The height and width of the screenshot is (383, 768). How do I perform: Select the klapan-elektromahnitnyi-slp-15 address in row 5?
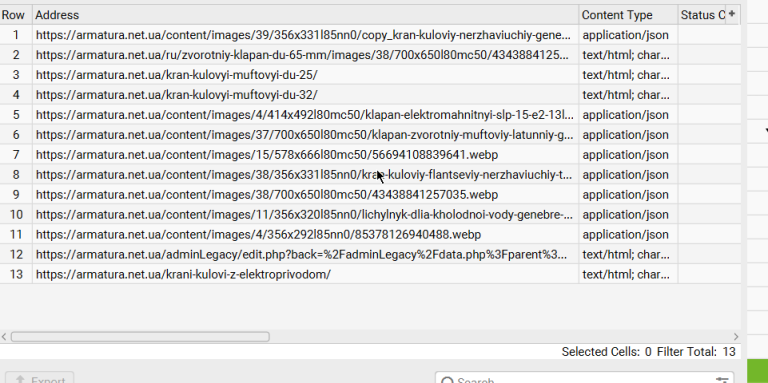(306, 115)
